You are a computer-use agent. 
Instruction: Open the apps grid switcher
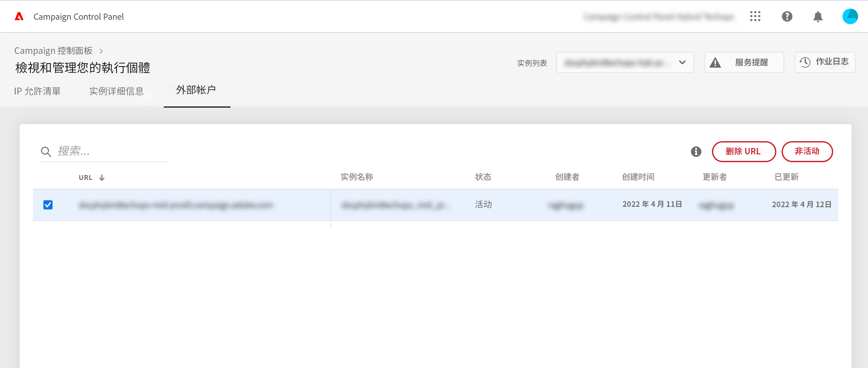[755, 16]
